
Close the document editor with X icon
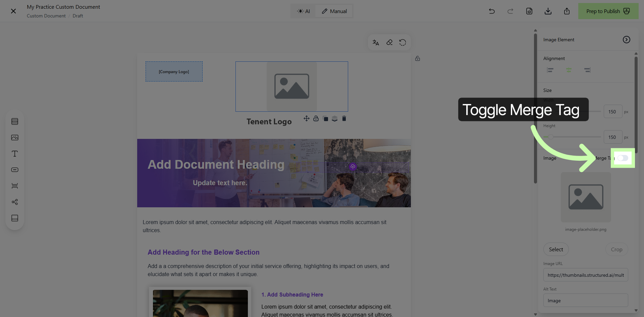tap(13, 11)
